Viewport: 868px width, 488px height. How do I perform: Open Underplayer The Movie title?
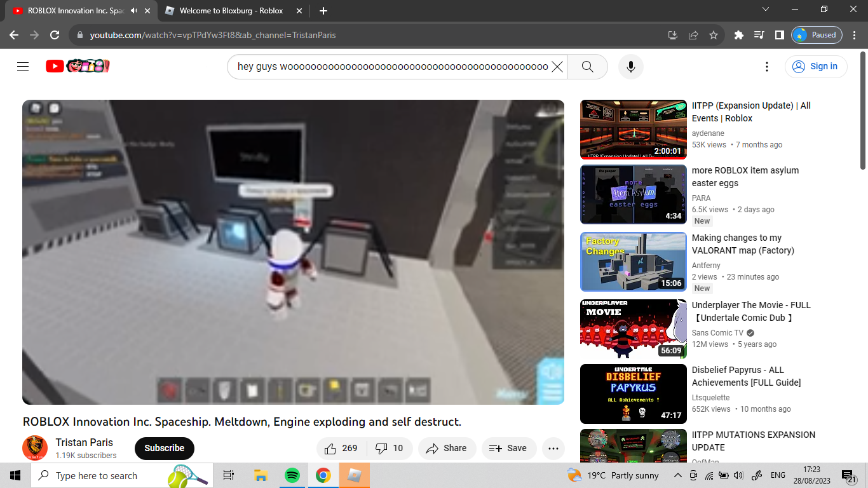pos(751,311)
